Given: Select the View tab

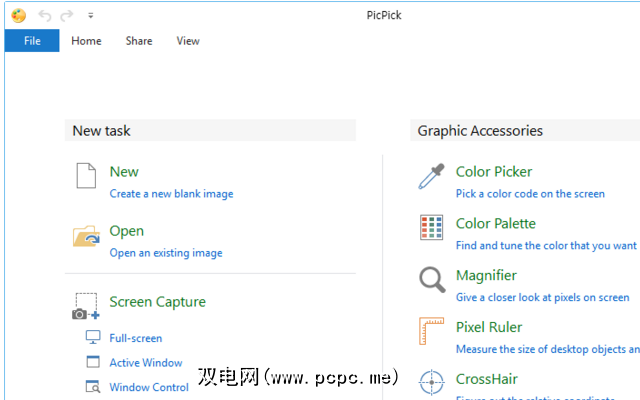Looking at the screenshot, I should [188, 41].
